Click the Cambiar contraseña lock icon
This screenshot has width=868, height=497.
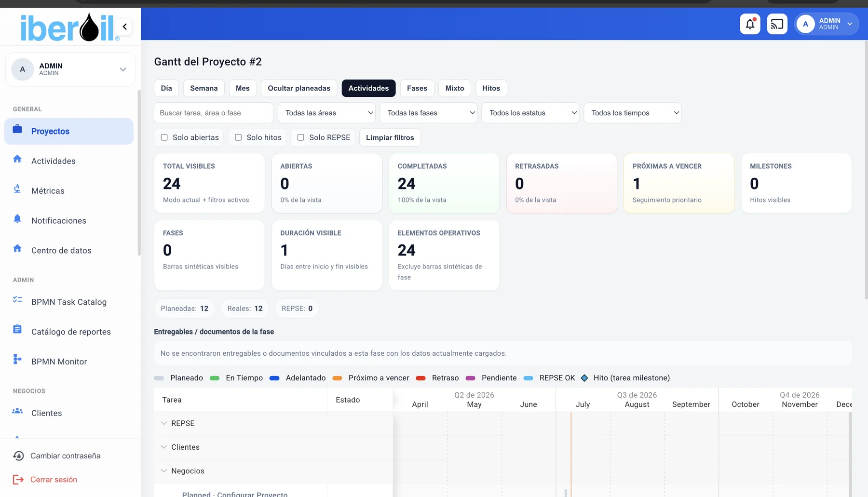tap(18, 456)
